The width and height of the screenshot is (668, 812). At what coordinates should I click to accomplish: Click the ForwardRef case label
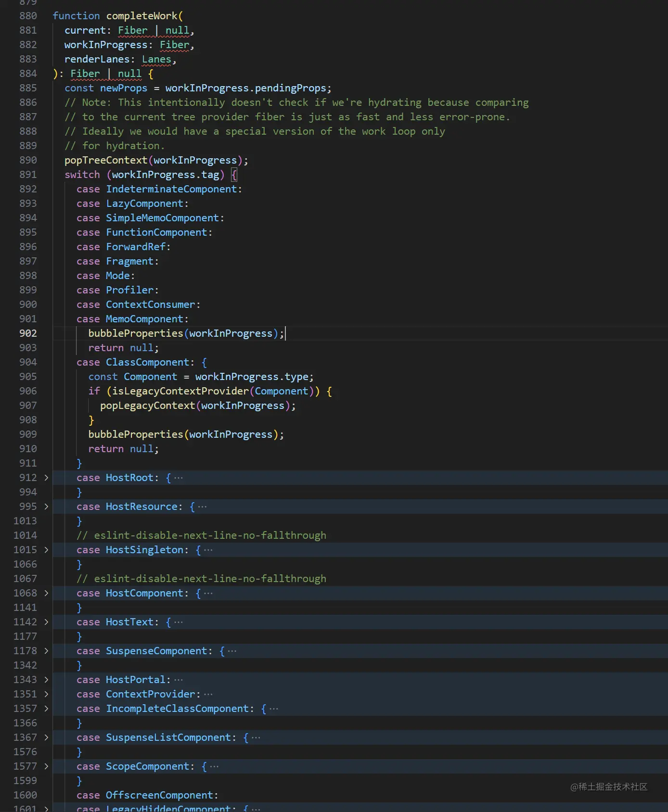click(x=136, y=247)
